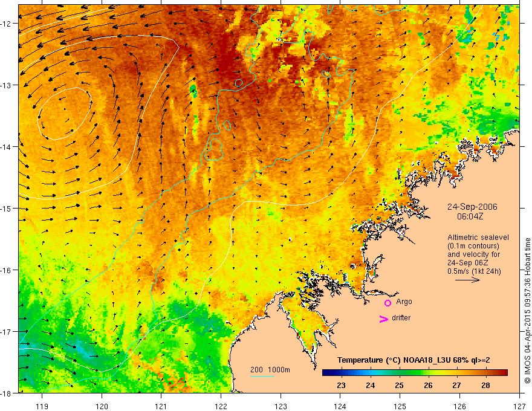Click the IMOS copyright timestamp text
Image resolution: width=532 pixels, height=411 pixels.
(527, 310)
